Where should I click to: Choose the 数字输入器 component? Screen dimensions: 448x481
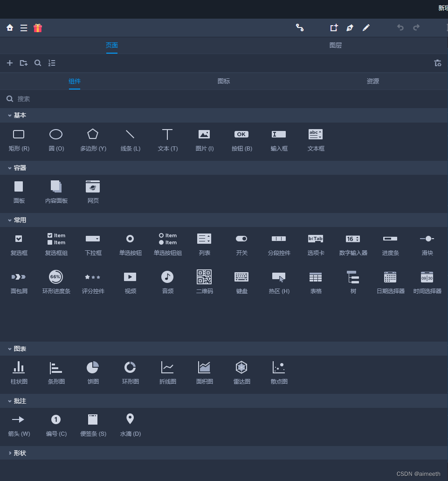tap(353, 245)
